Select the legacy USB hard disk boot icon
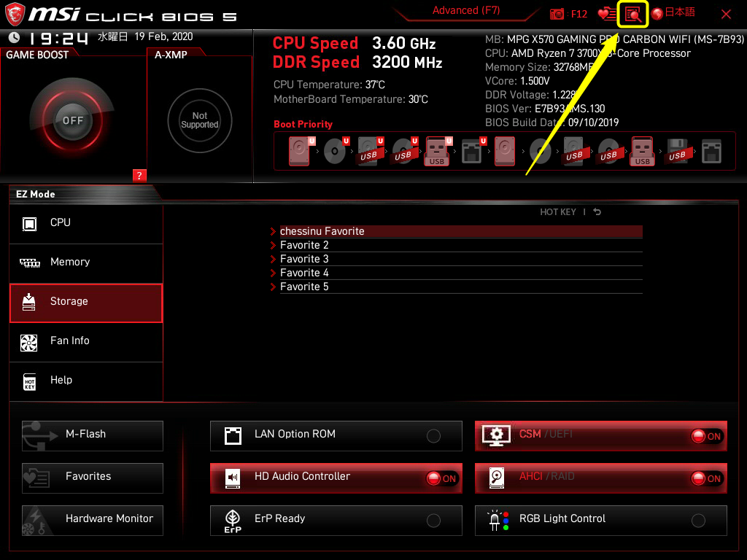The width and height of the screenshot is (747, 560). point(575,152)
